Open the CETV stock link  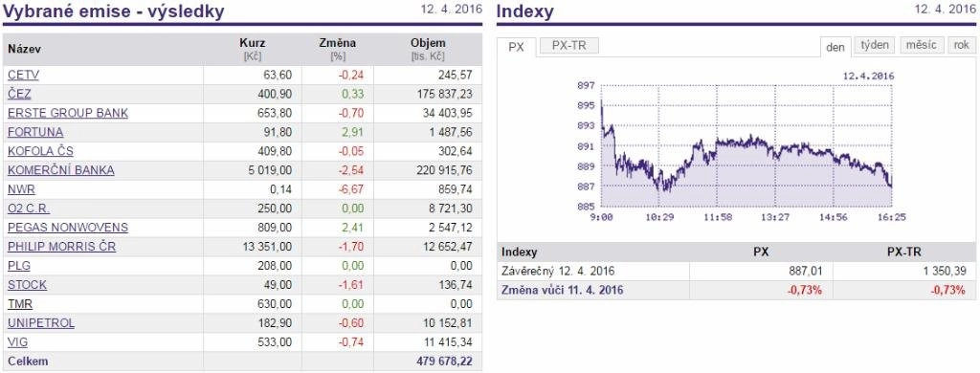[x=23, y=75]
